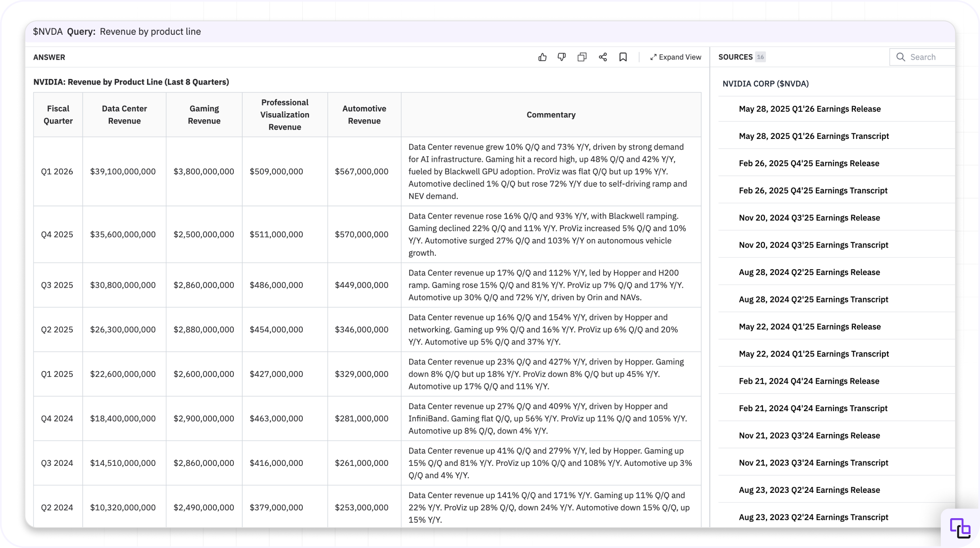This screenshot has width=980, height=548.
Task: Open May 28, 2025 Q1'26 Earnings Transcript
Action: [814, 136]
